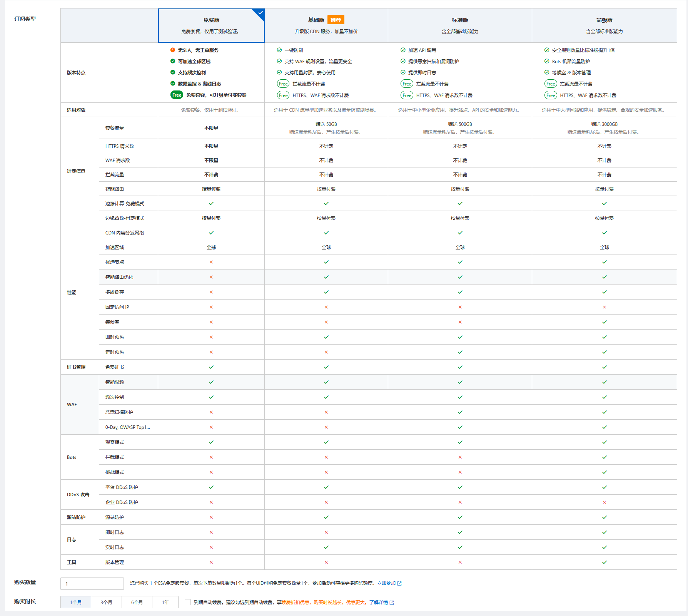688x616 pixels.
Task: Open the 了解详情 renewal link
Action: tap(378, 603)
